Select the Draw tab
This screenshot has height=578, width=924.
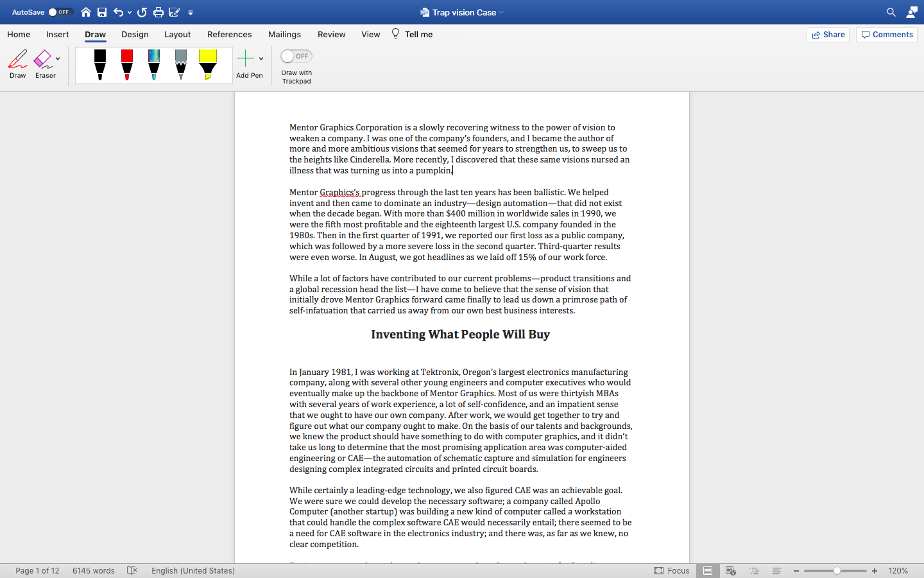coord(95,34)
